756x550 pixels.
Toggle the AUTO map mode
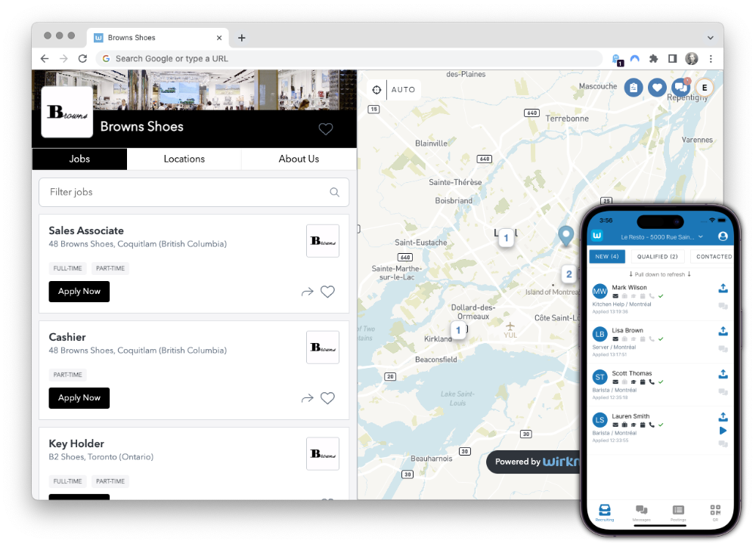(x=404, y=90)
